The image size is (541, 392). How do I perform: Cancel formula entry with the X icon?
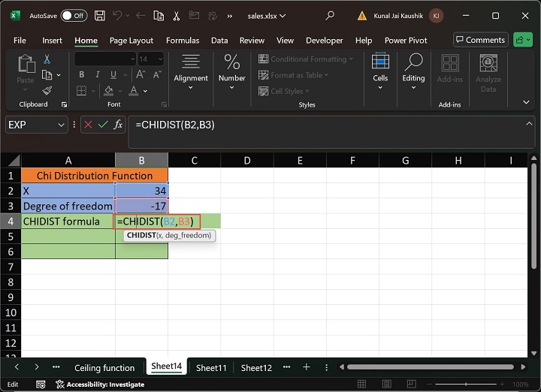(89, 125)
